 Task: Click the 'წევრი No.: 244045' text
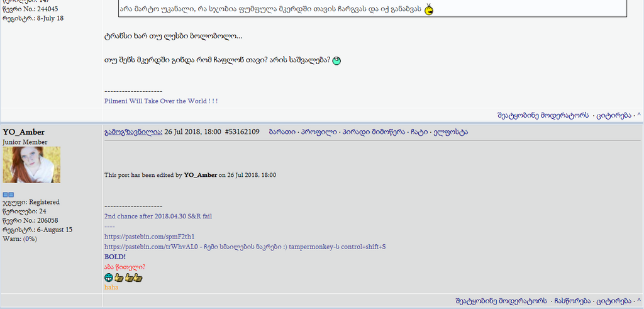(30, 9)
